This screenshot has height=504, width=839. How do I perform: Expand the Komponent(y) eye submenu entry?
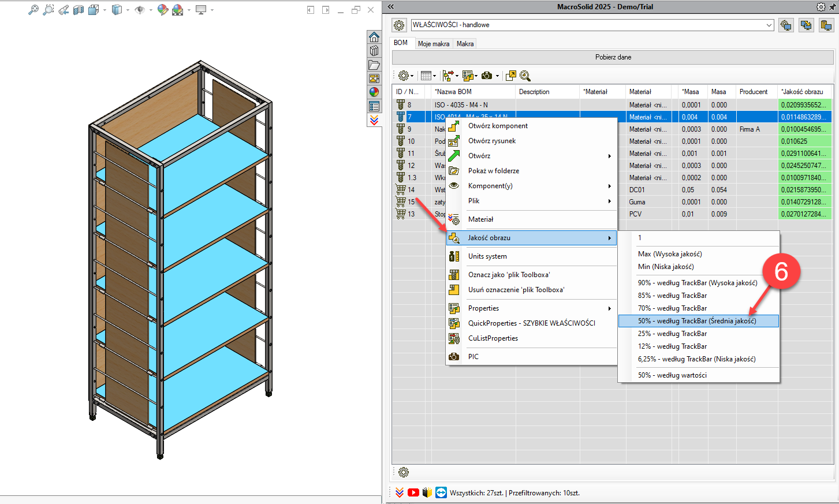pos(532,186)
